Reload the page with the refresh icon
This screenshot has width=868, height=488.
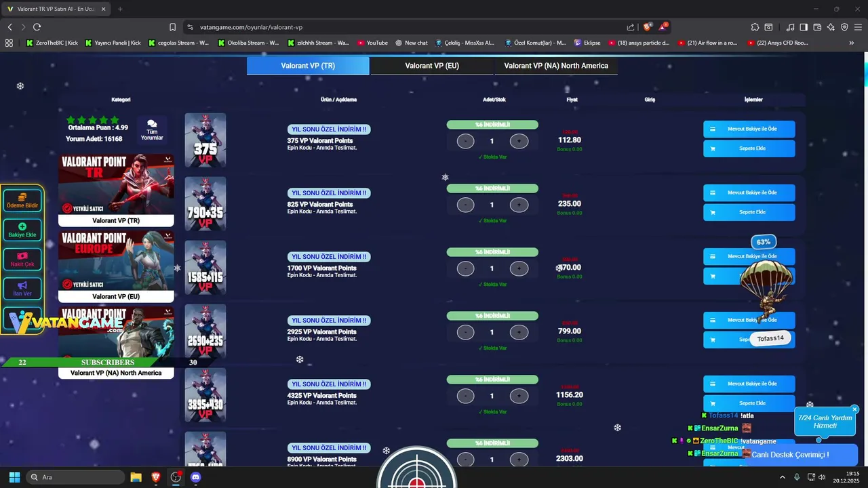pyautogui.click(x=37, y=27)
